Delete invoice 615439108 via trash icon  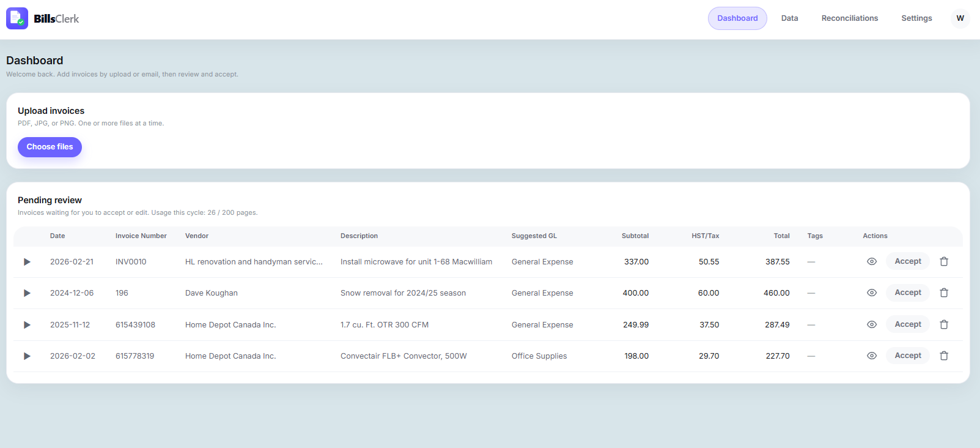(944, 324)
